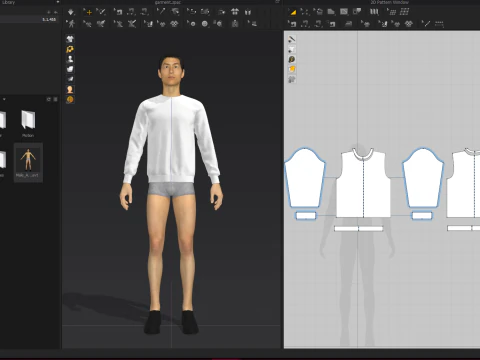Screen dimensions: 480x360
Task: Toggle the white garment surface display icon
Action: tap(70, 69)
